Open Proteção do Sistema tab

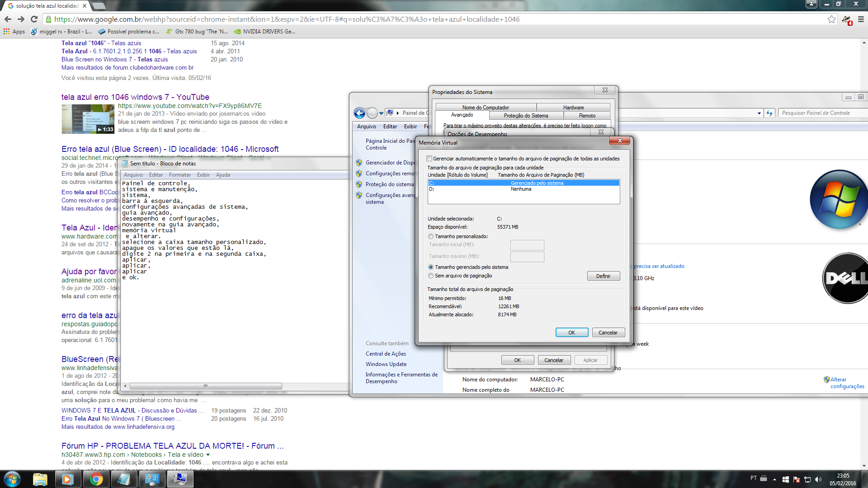tap(526, 116)
